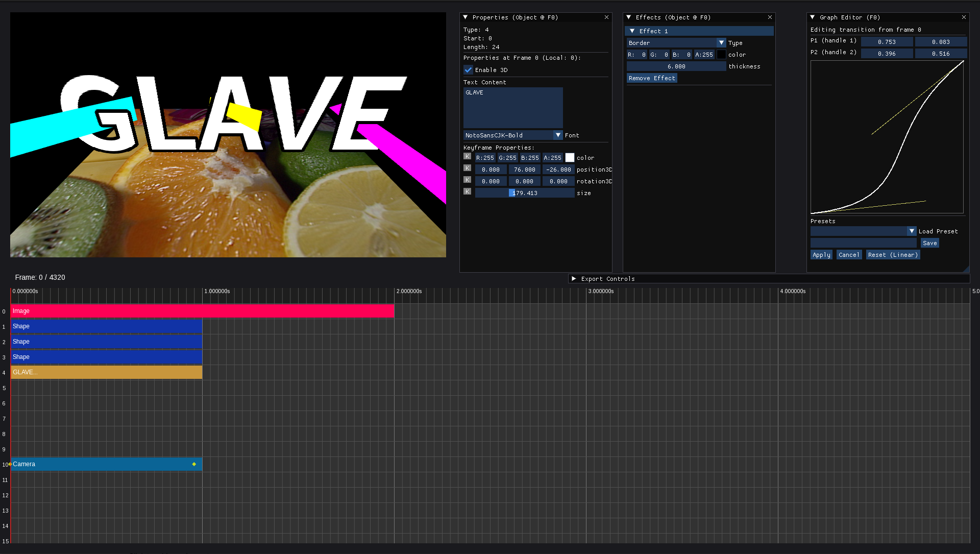This screenshot has width=980, height=554.
Task: Click the keyframe K button for color
Action: pos(467,156)
